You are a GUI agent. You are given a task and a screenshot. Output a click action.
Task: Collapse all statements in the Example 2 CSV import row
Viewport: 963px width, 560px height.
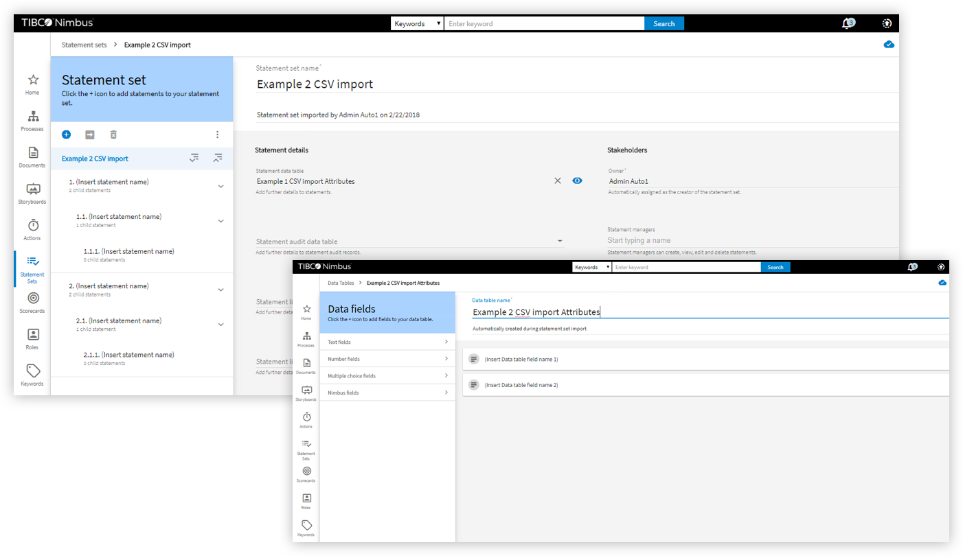pyautogui.click(x=218, y=158)
